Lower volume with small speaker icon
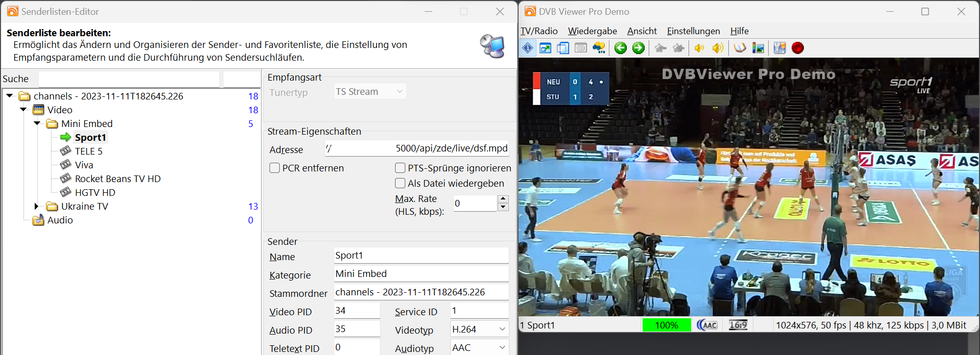This screenshot has height=355, width=980. (699, 48)
